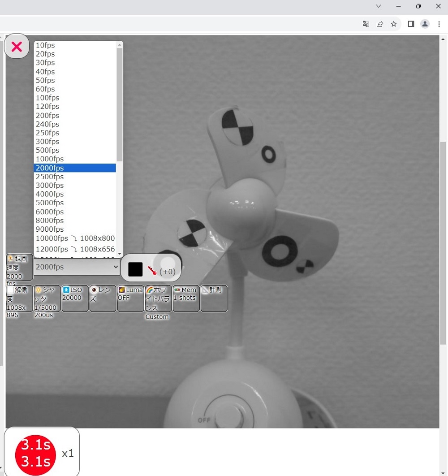The width and height of the screenshot is (448, 476).
Task: Click the fps list scrollbar up arrow
Action: pos(120,45)
